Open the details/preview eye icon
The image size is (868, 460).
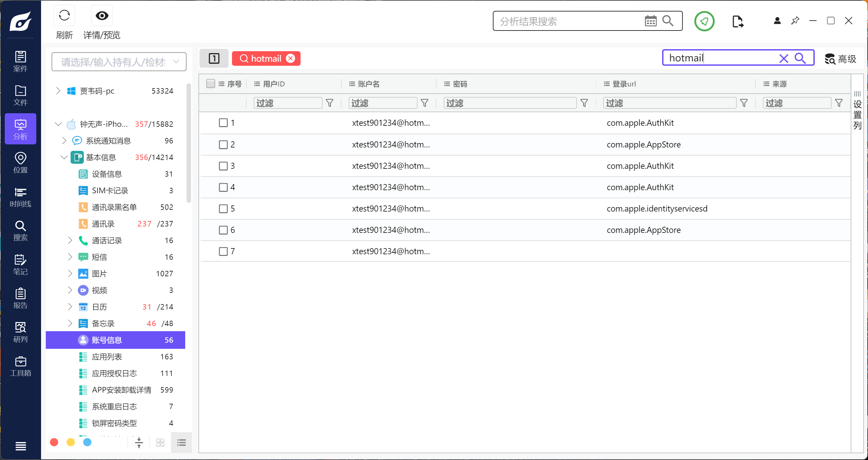point(102,16)
